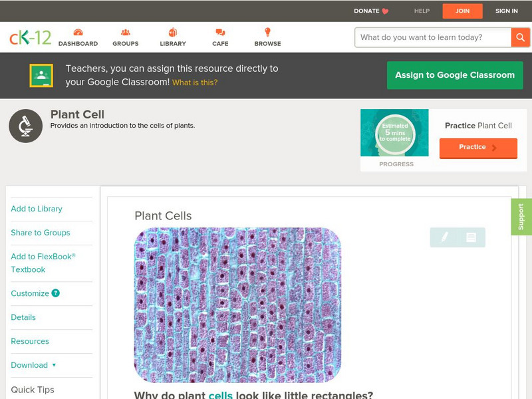Screen dimensions: 532x399
Task: Open the Browse lightbulb icon
Action: click(x=267, y=33)
